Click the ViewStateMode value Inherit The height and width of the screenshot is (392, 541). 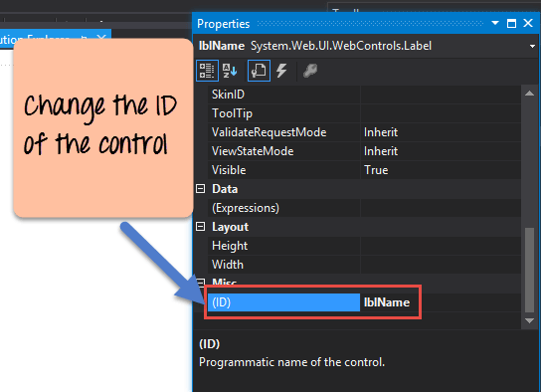pos(441,151)
